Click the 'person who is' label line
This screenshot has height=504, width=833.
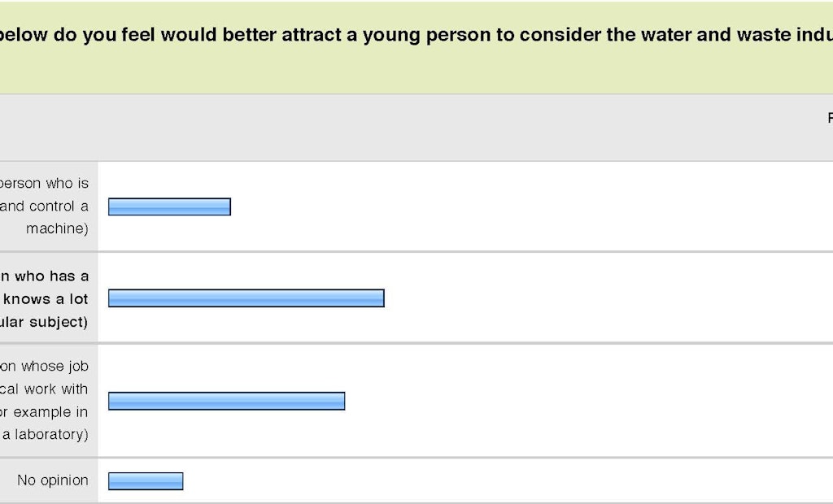click(x=44, y=183)
